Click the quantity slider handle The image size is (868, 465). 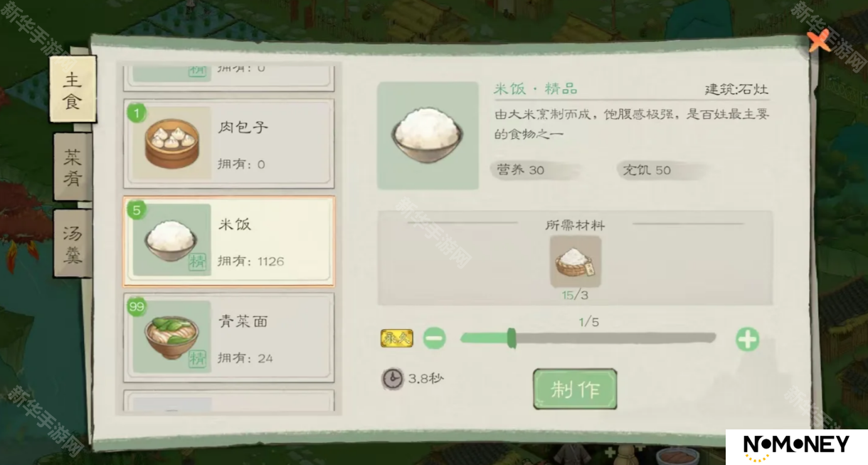point(511,338)
